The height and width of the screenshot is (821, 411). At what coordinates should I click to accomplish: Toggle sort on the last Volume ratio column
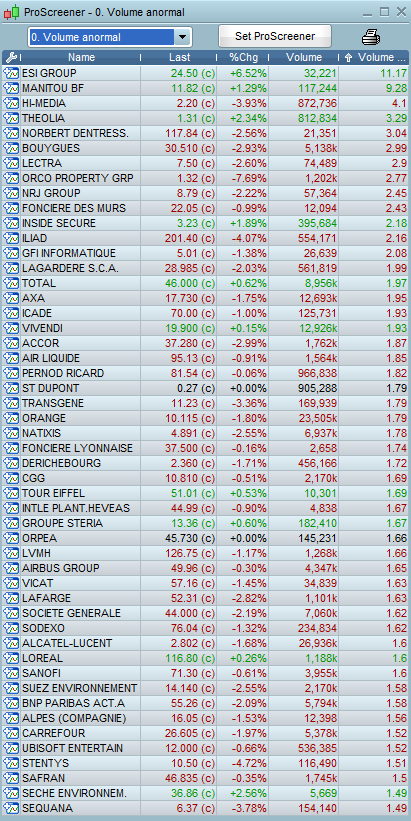(376, 58)
